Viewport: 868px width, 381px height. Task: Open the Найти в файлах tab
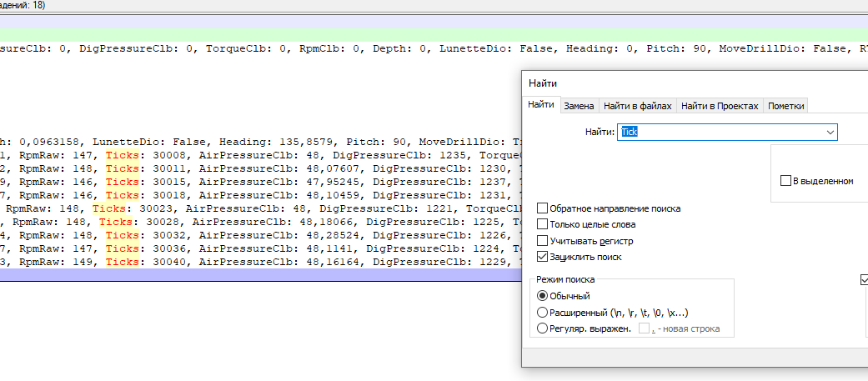[x=635, y=106]
